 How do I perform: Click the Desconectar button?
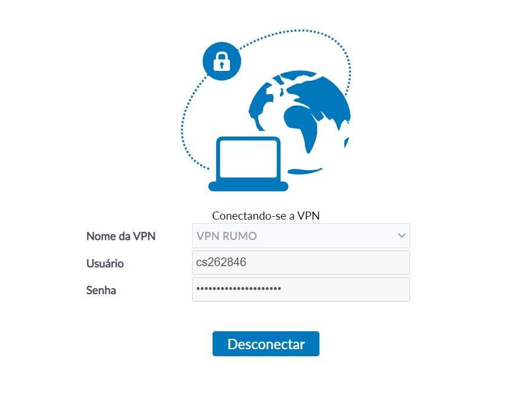coord(266,344)
